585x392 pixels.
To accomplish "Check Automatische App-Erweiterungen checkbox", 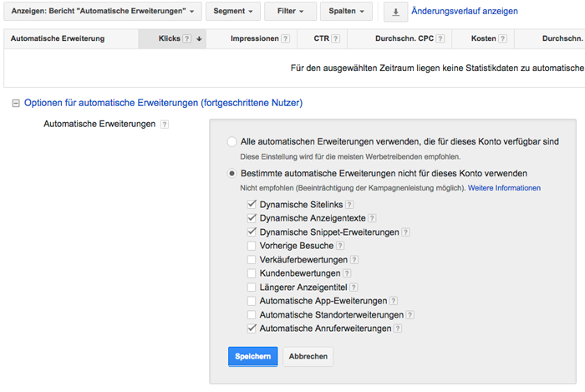I will pyautogui.click(x=252, y=301).
